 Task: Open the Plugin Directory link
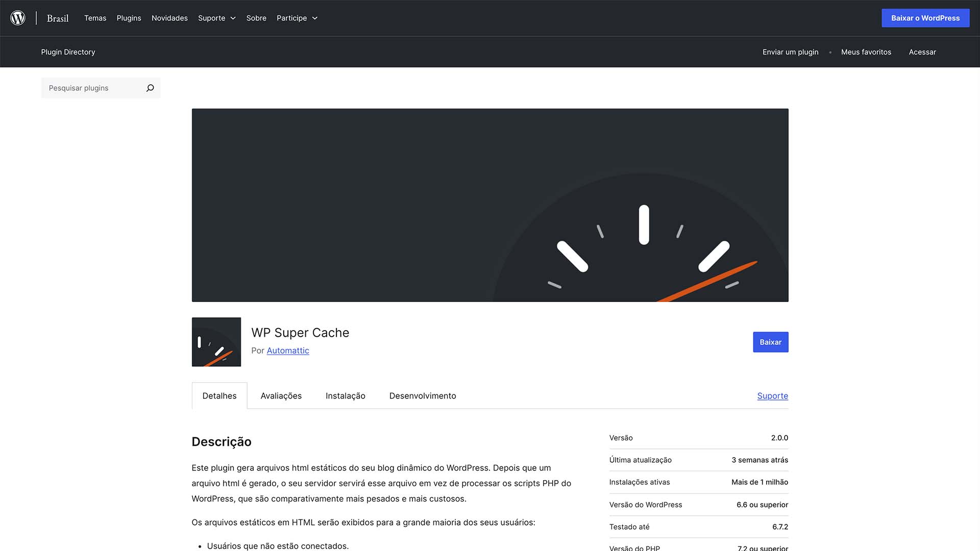[68, 52]
